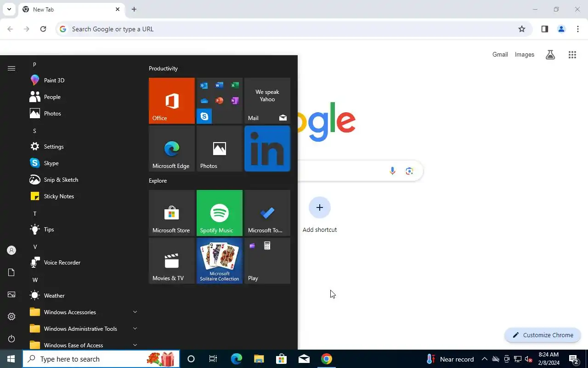Viewport: 588px width, 368px height.
Task: Launch Microsoft Solitaire Collection tile
Action: coord(220,261)
